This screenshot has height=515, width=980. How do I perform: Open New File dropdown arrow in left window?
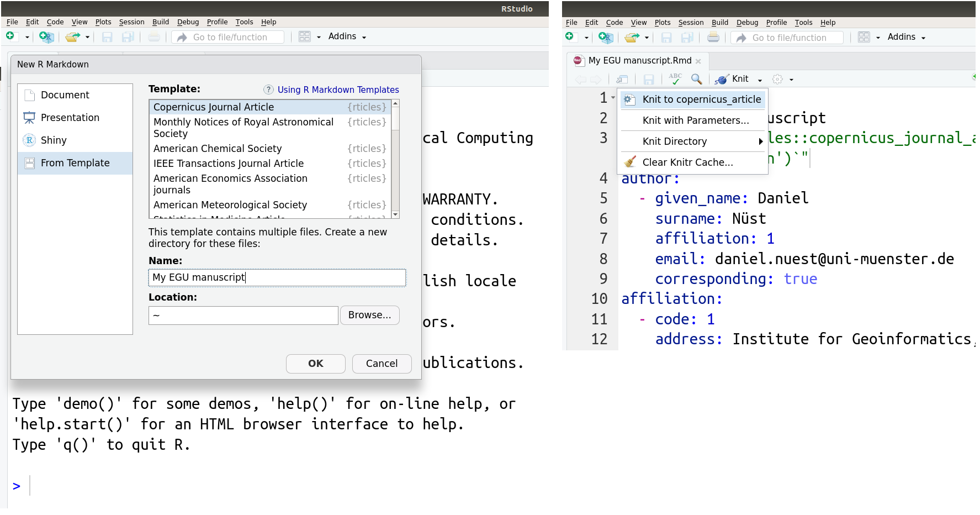coord(27,38)
